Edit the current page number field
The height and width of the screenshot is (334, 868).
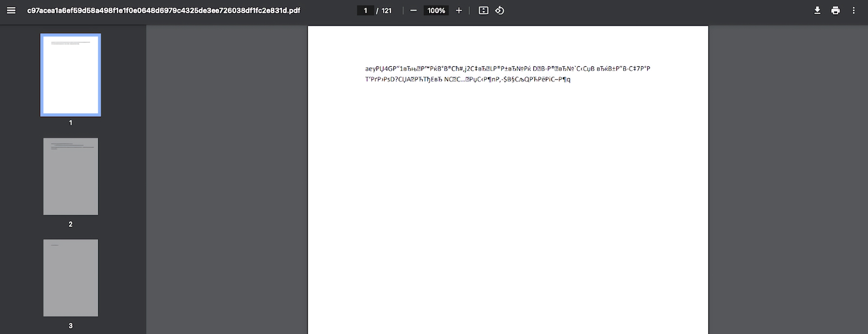point(365,10)
